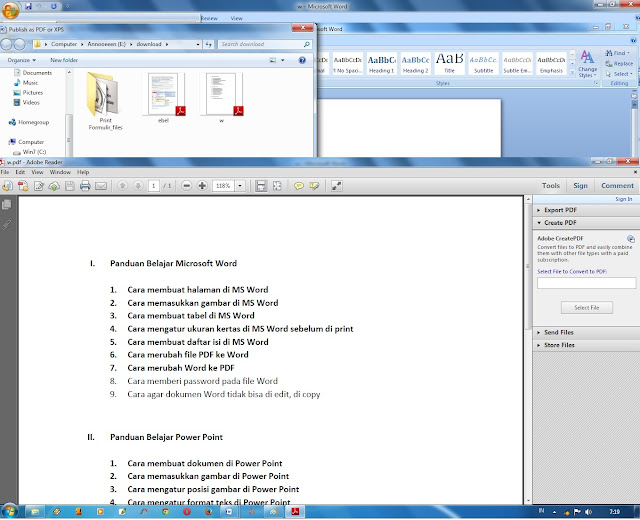Click the Email envelope icon in Adobe Reader

(x=101, y=186)
